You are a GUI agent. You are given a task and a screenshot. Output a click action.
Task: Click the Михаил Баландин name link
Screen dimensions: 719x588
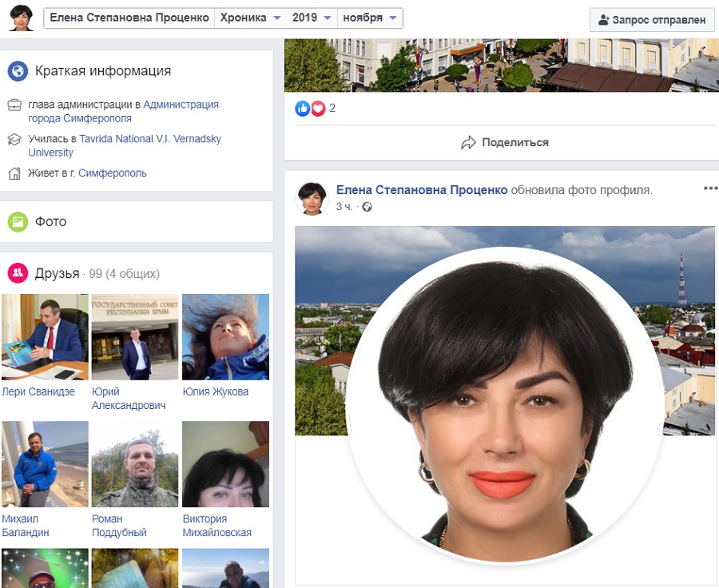pyautogui.click(x=26, y=526)
